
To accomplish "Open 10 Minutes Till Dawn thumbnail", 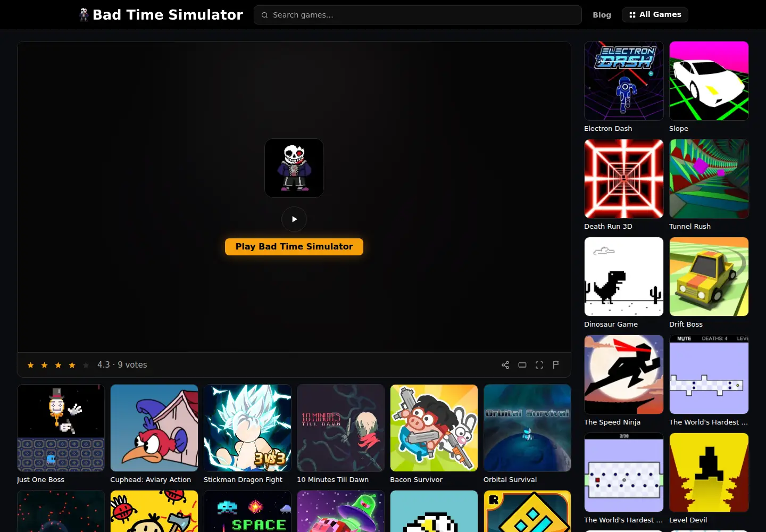I will coord(340,428).
